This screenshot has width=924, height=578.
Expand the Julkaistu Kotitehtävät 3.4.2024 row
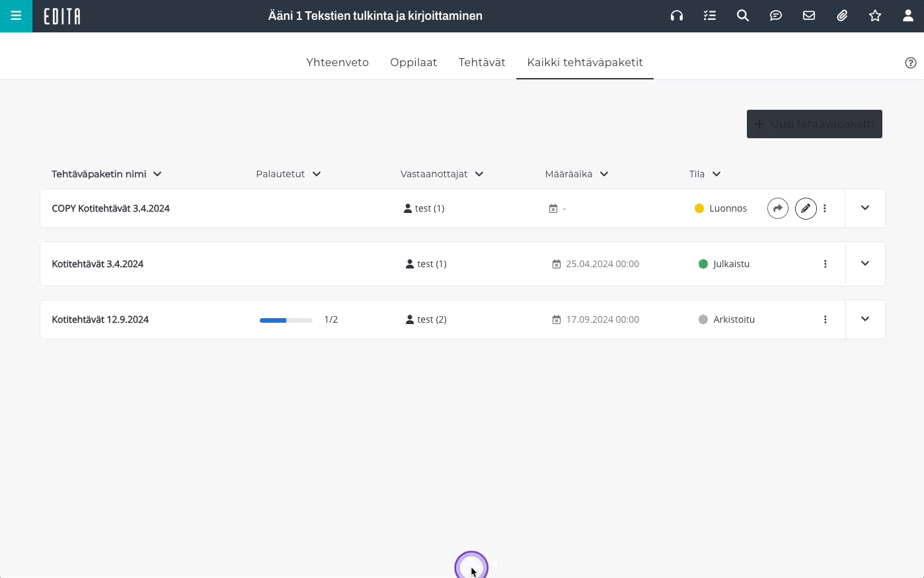tap(865, 264)
